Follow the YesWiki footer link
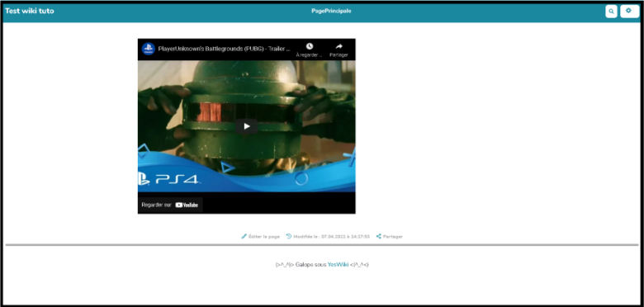Screen dimensions: 644x307 click(338, 265)
